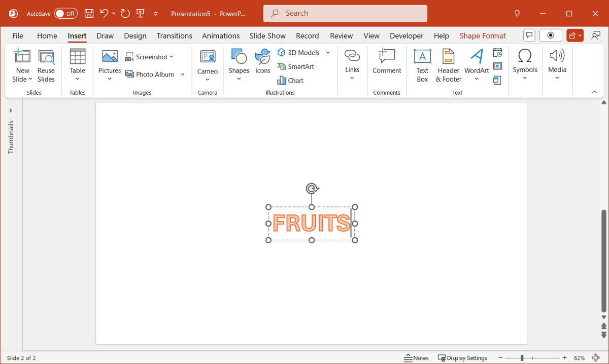Toggle the Notes pane
Viewport: 609px width, 364px height.
click(416, 358)
